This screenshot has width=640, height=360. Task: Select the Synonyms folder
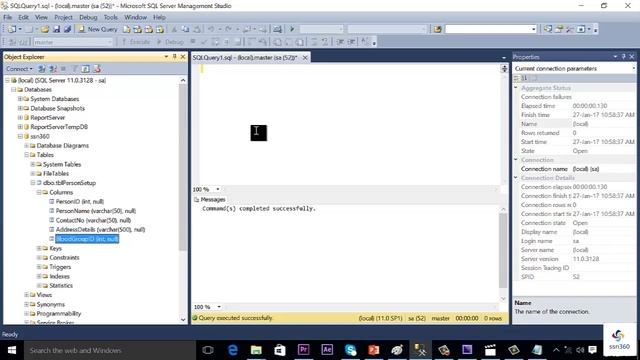tap(51, 304)
